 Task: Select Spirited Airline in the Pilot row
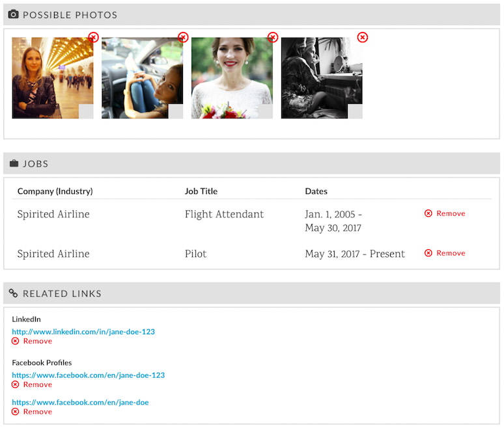[x=53, y=254]
